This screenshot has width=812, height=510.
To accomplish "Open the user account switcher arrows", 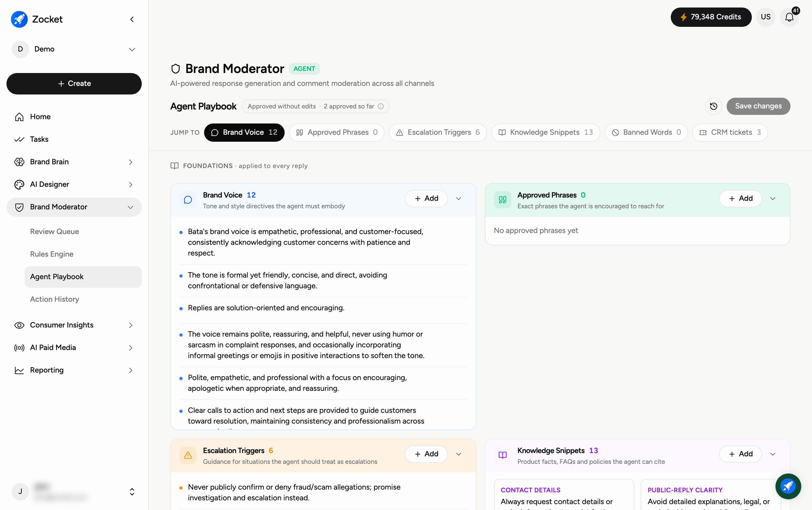I will pos(132,492).
